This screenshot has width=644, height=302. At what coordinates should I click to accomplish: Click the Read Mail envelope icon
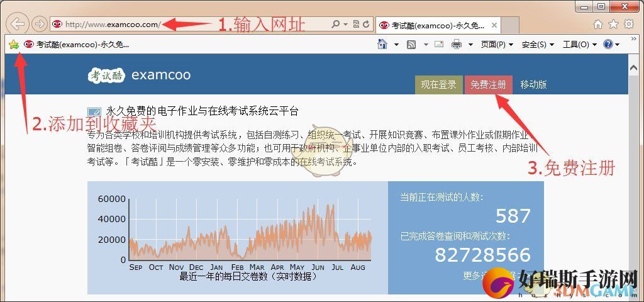tap(439, 44)
